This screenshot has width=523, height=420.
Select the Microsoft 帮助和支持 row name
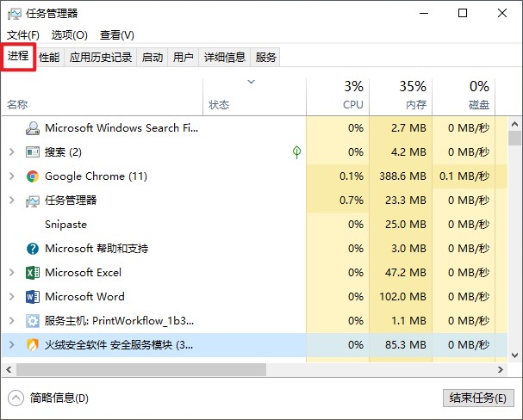(x=97, y=249)
